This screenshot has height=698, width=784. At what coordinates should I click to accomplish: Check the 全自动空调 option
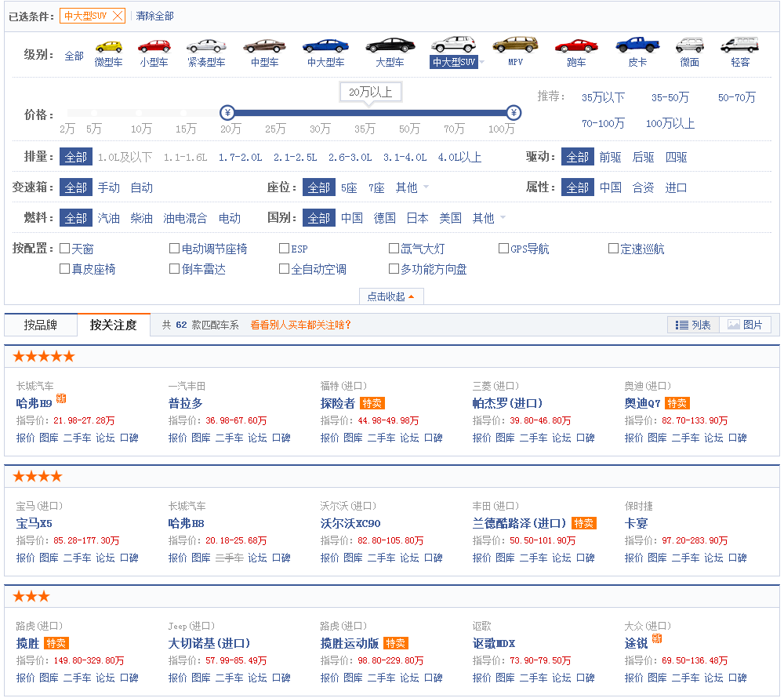(284, 268)
